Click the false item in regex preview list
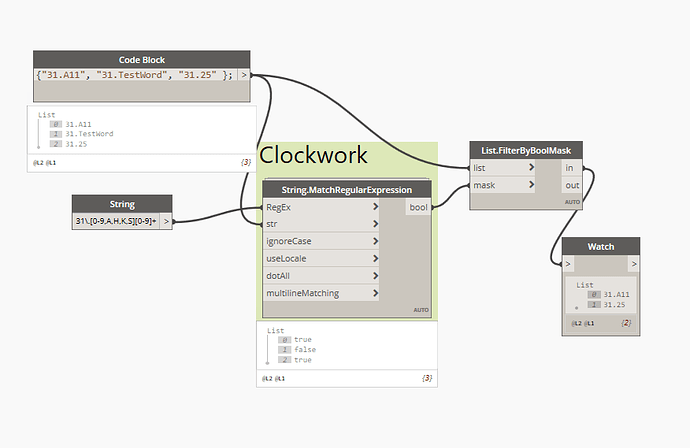Viewport: 690px width, 448px height. (x=305, y=349)
